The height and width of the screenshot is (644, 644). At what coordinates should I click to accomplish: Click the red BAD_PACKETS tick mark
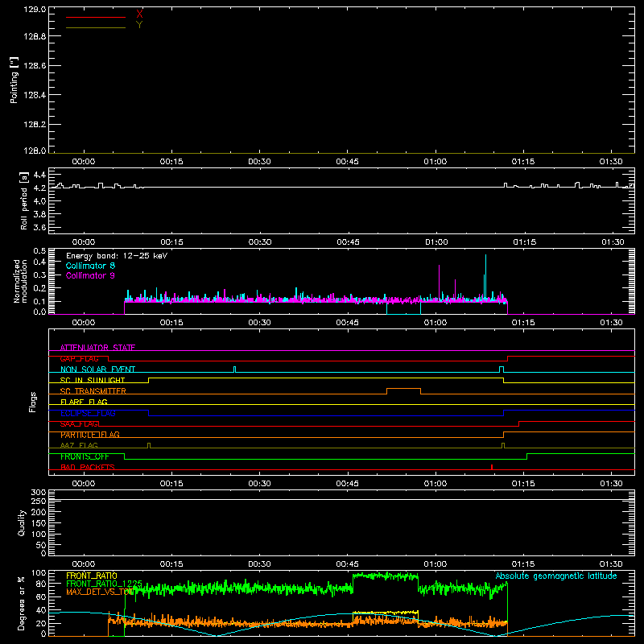click(x=492, y=467)
